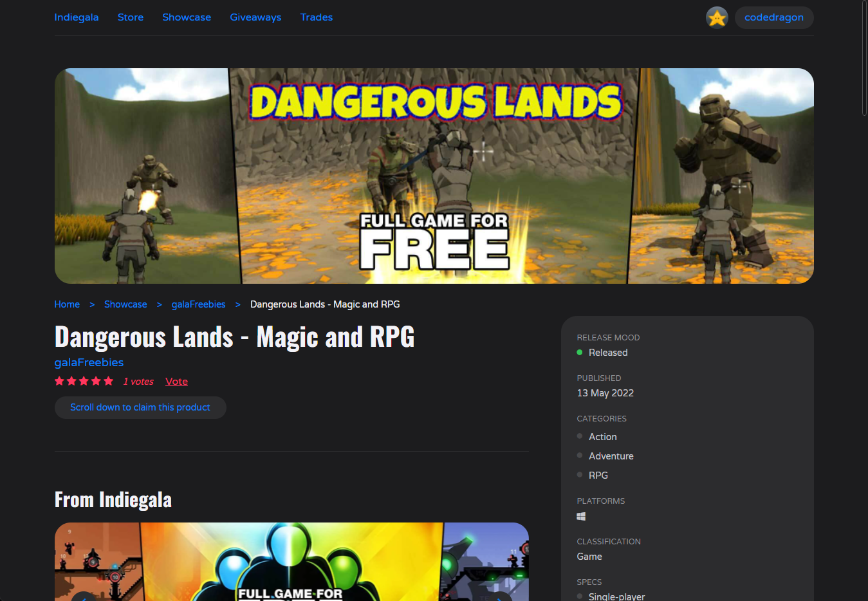Screen dimensions: 868x601
Task: Click the Dangerous Lands banner image
Action: click(434, 176)
